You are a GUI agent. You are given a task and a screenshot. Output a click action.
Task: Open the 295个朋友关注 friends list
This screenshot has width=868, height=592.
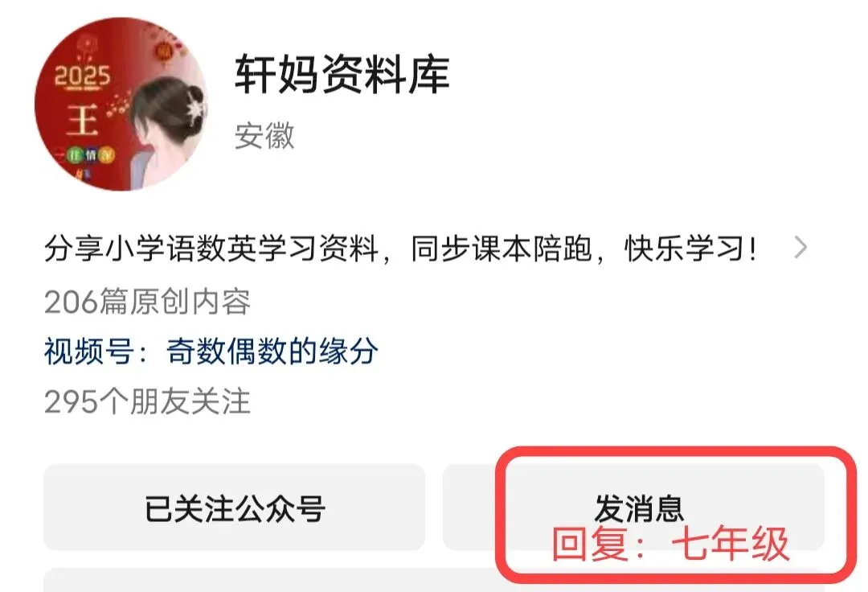click(147, 401)
